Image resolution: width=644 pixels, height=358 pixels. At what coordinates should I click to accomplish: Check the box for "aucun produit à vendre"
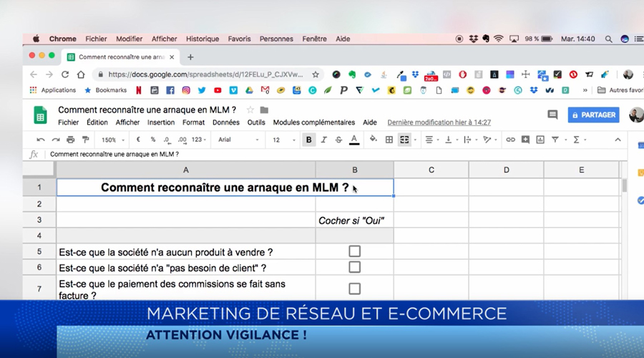354,251
